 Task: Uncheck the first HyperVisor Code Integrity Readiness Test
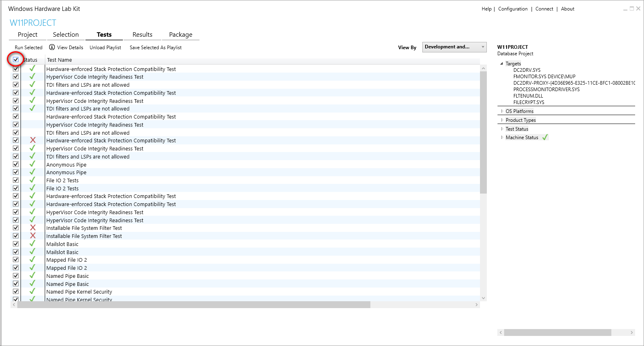tap(16, 77)
